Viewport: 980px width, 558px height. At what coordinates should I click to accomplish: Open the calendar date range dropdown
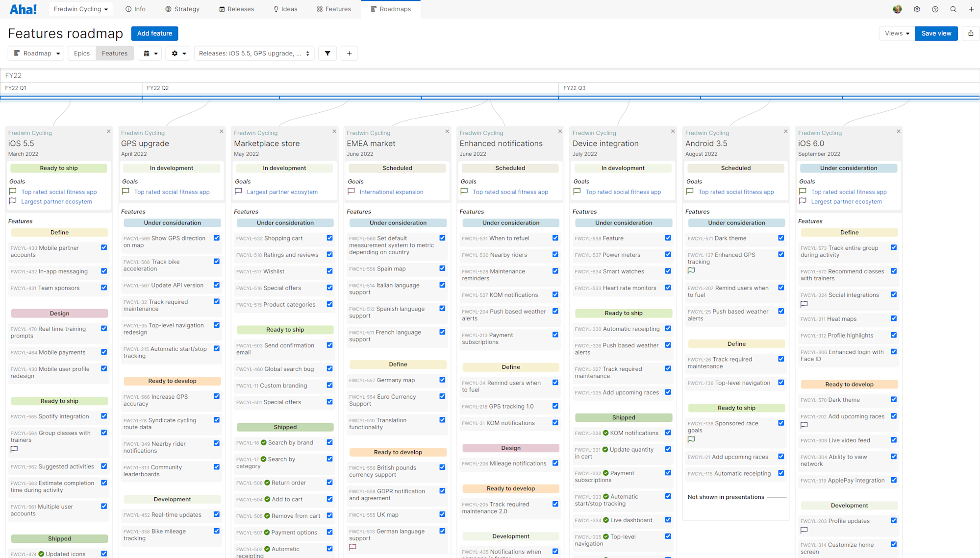151,53
